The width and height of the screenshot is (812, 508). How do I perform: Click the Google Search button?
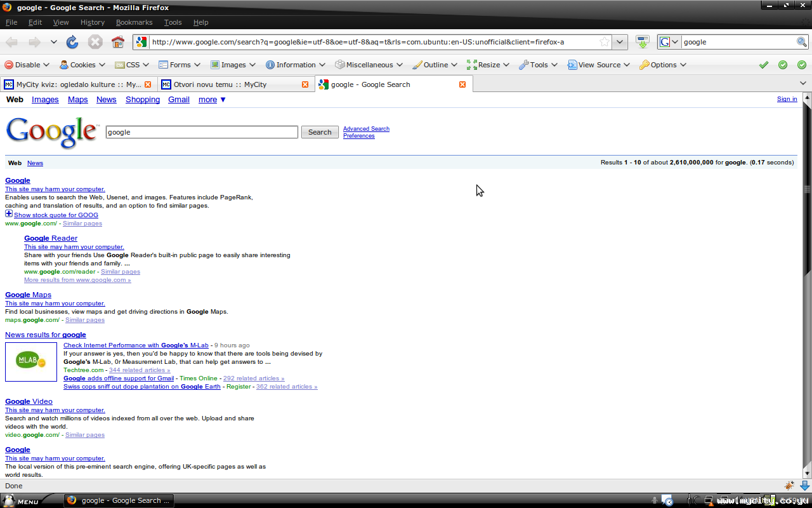click(x=320, y=132)
